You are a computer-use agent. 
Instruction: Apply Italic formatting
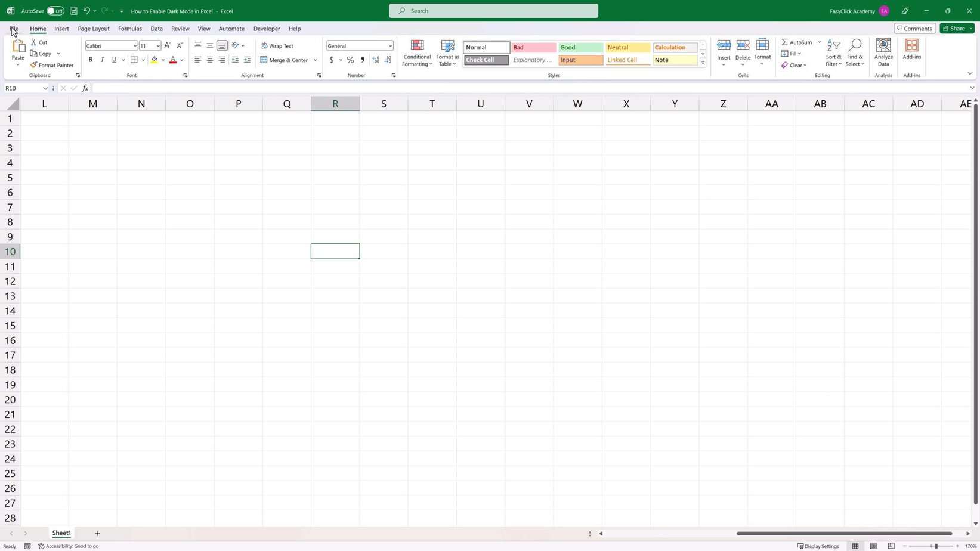pyautogui.click(x=102, y=60)
